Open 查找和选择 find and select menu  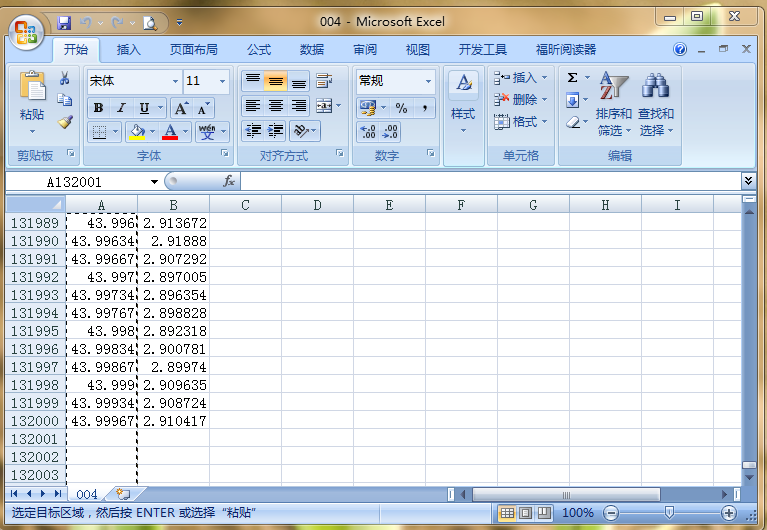[656, 105]
